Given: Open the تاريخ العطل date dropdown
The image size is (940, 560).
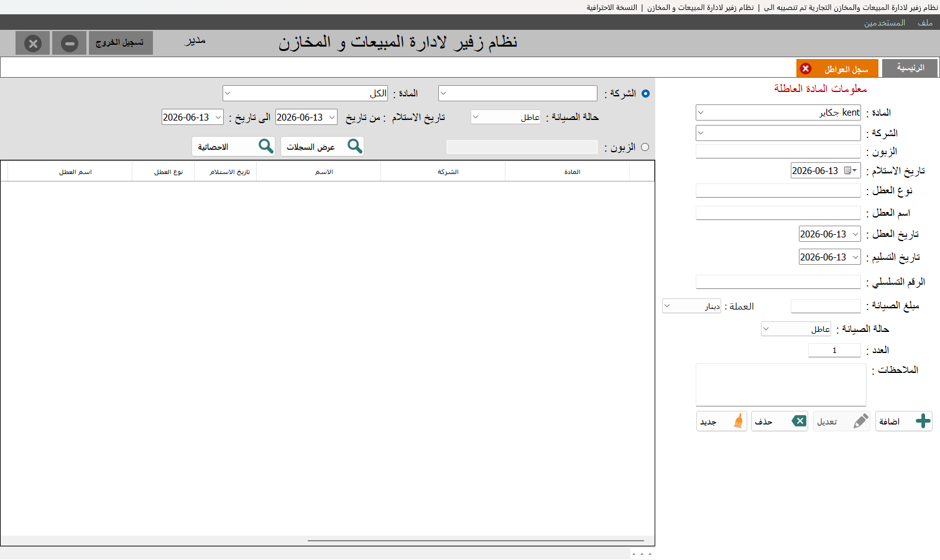Looking at the screenshot, I should pos(855,234).
